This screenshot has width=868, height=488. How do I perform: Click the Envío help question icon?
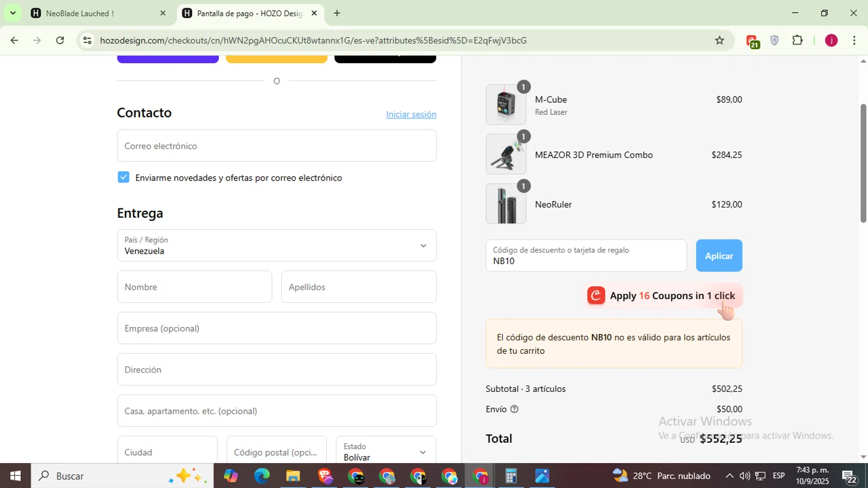point(514,409)
